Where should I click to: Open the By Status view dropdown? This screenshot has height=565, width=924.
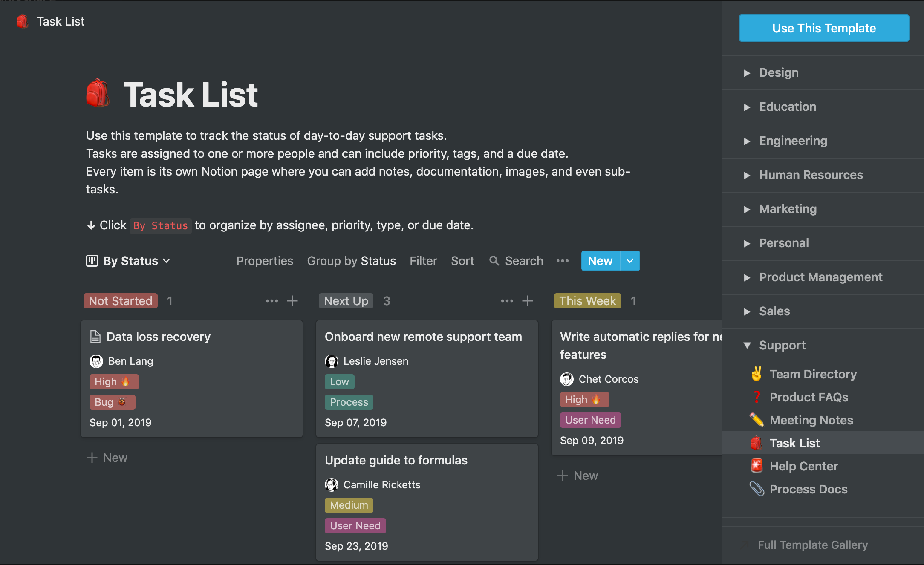(x=128, y=261)
